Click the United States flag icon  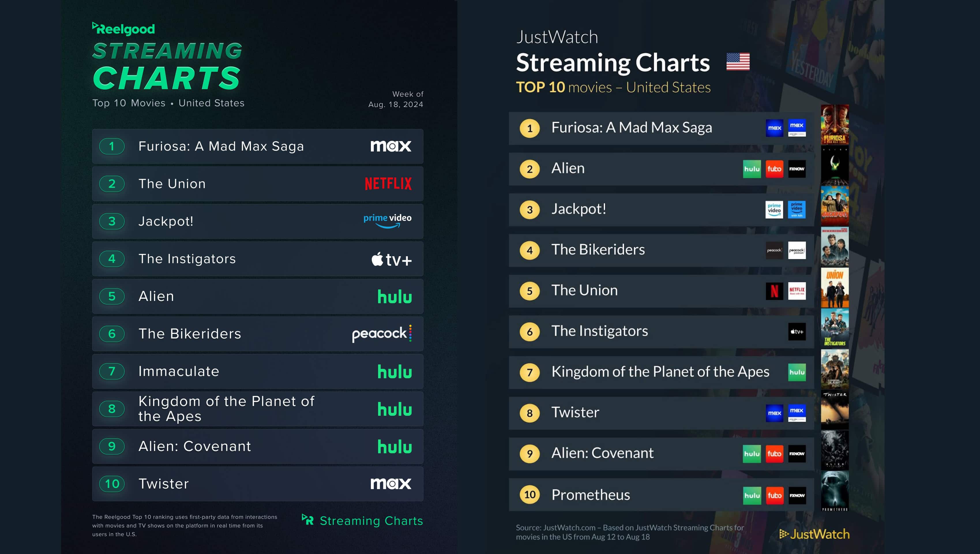point(738,62)
